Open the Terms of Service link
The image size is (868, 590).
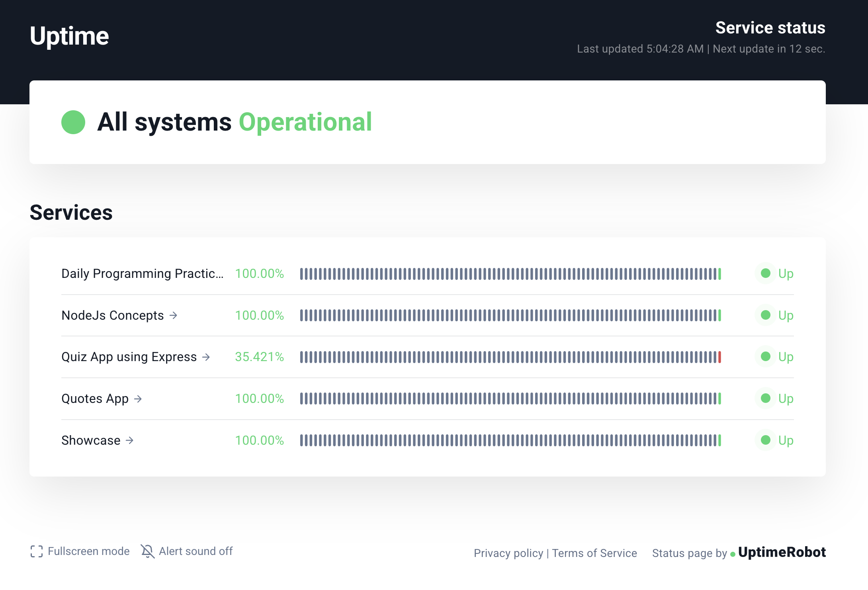click(x=594, y=553)
